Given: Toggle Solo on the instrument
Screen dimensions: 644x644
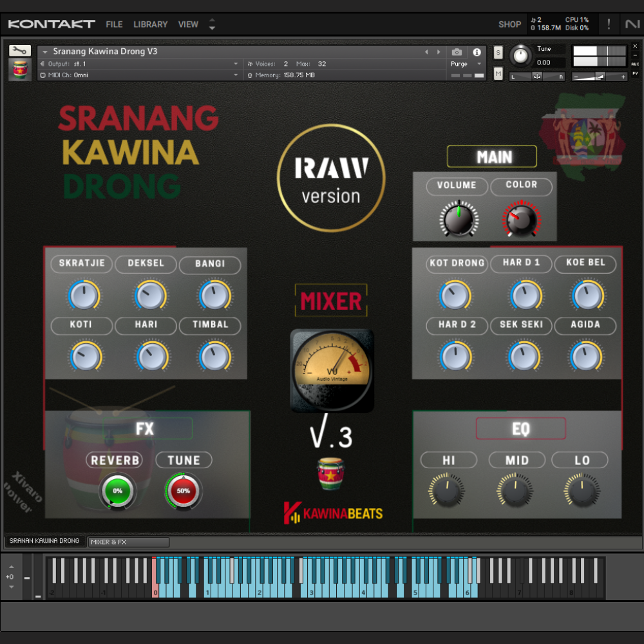Looking at the screenshot, I should pyautogui.click(x=497, y=52).
